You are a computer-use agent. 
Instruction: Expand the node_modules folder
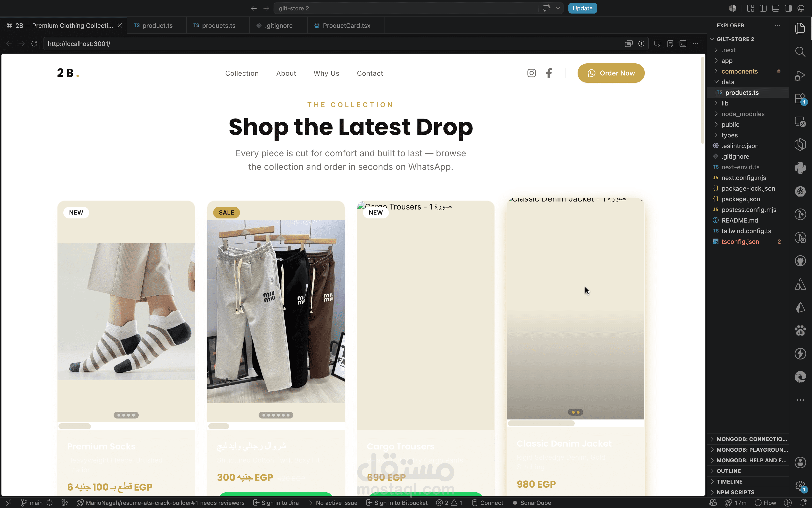[x=748, y=114]
